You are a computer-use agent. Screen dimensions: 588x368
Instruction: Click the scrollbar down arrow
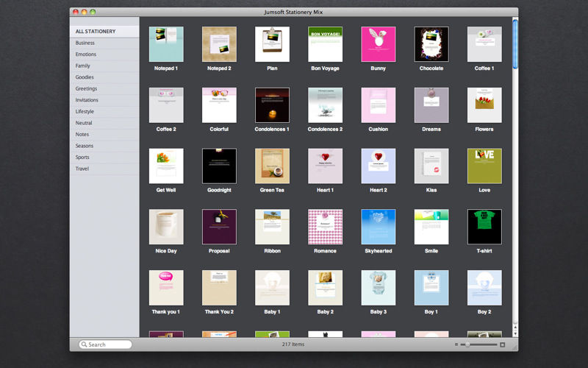(515, 333)
